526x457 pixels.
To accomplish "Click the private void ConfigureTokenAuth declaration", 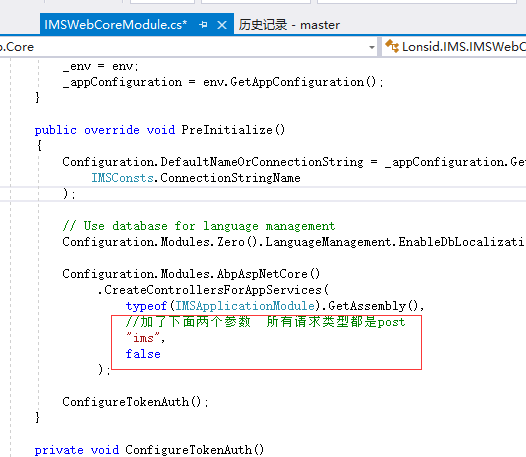I will (x=149, y=450).
